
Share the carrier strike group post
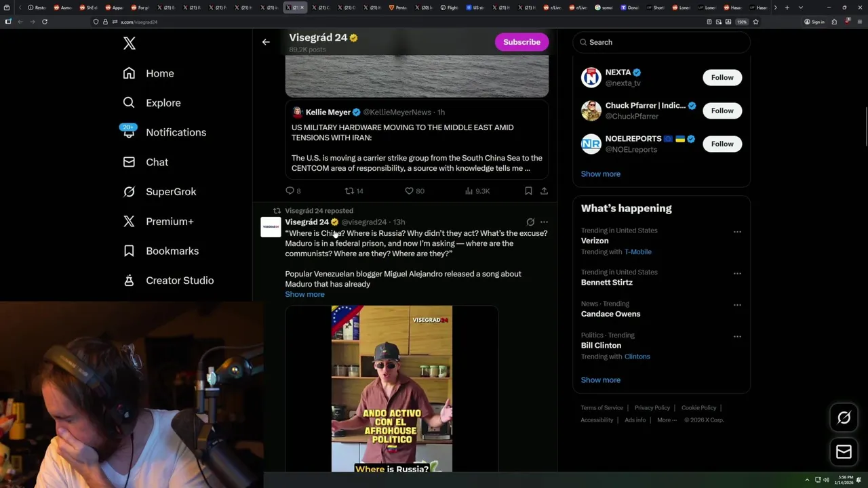tap(544, 191)
